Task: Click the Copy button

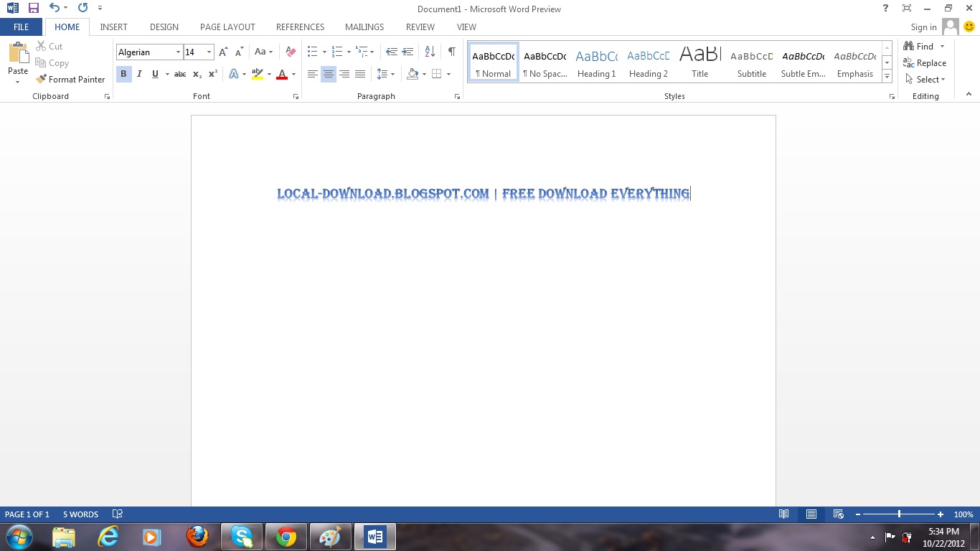Action: pyautogui.click(x=52, y=63)
